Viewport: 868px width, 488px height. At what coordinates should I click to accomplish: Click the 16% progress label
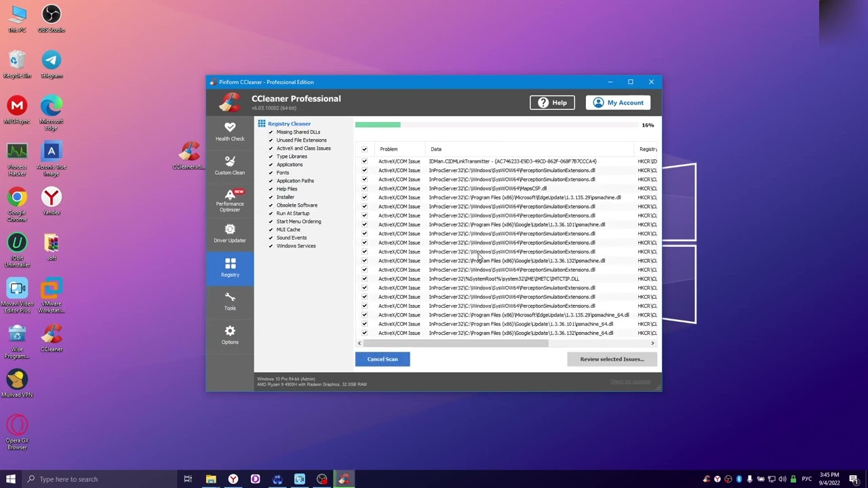(x=648, y=125)
